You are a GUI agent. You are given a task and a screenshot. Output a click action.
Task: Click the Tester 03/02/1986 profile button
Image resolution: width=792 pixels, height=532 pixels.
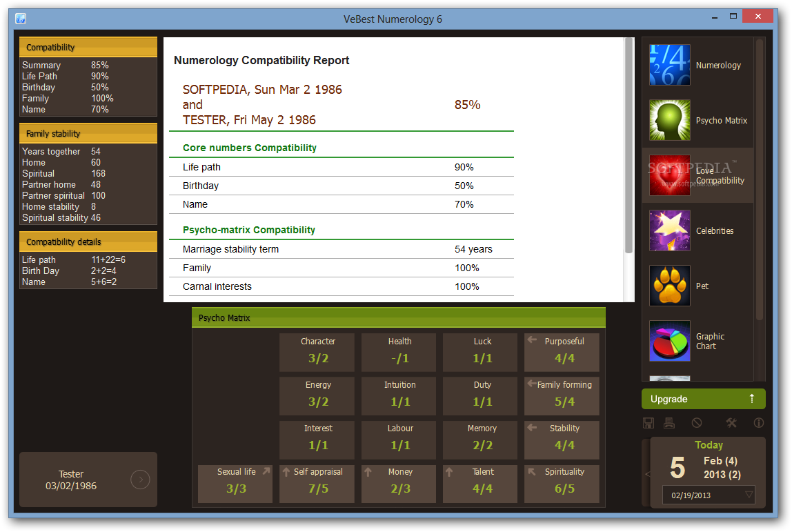click(88, 480)
